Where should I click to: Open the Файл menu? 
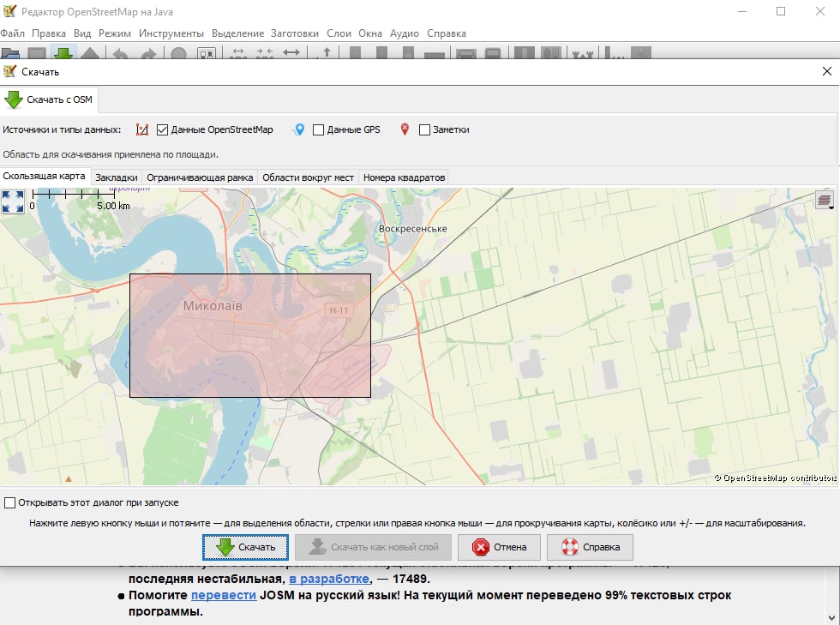click(12, 33)
